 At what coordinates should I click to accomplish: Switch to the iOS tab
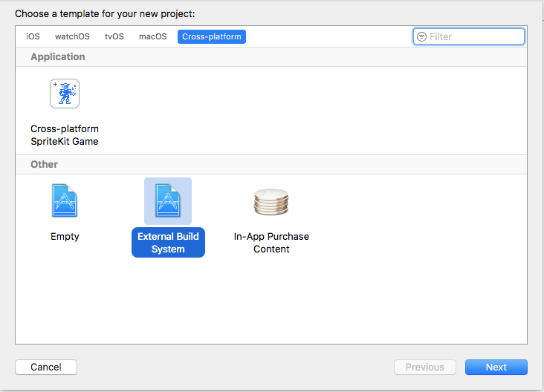pyautogui.click(x=33, y=36)
